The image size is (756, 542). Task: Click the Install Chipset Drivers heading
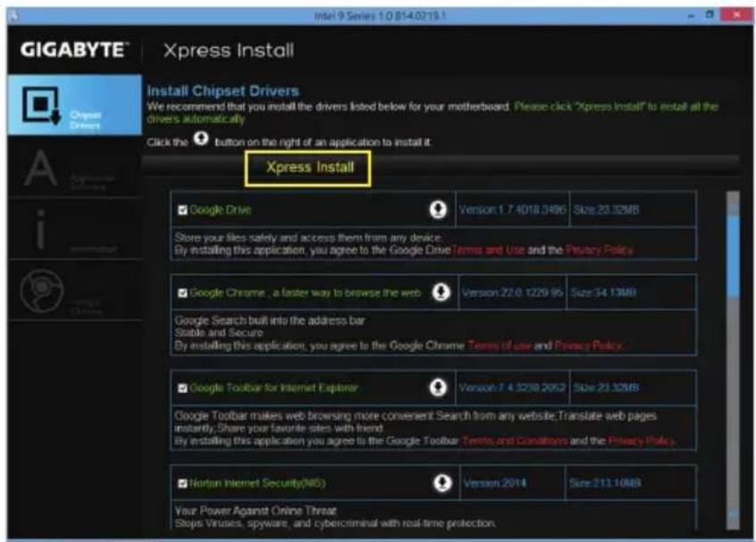point(223,91)
